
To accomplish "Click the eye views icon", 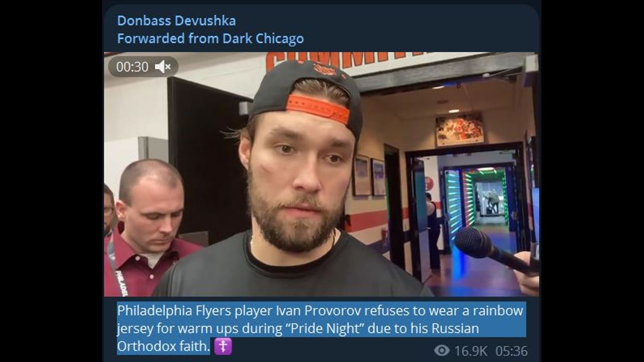I will [441, 350].
